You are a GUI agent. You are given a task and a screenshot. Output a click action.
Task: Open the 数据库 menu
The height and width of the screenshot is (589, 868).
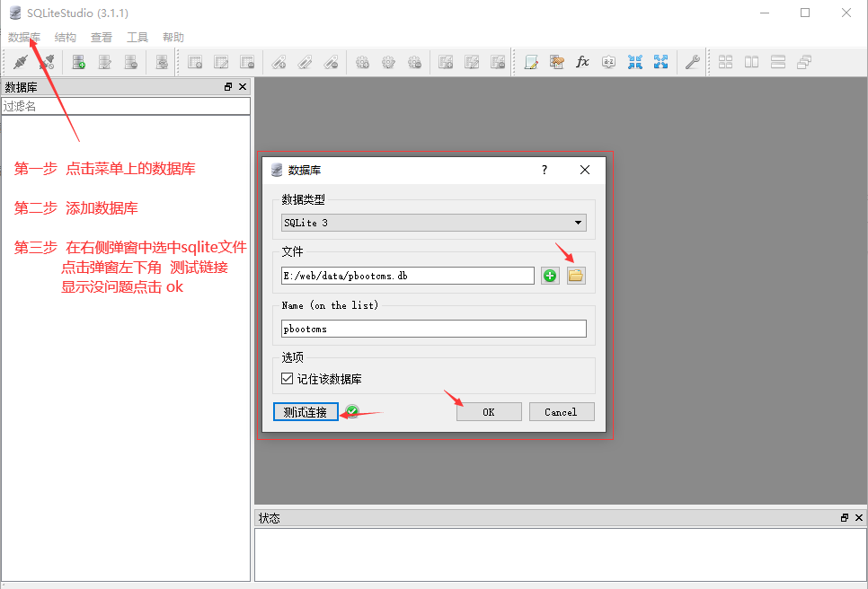24,37
